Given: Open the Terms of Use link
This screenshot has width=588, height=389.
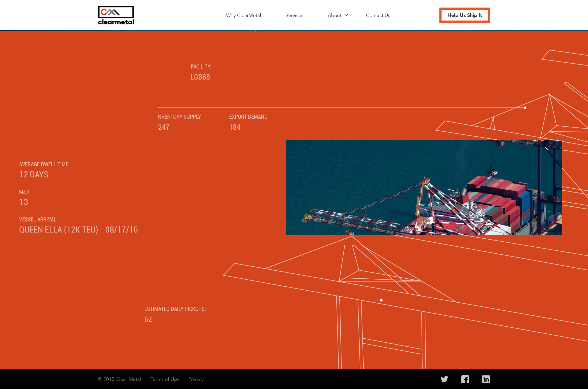Looking at the screenshot, I should pyautogui.click(x=165, y=379).
